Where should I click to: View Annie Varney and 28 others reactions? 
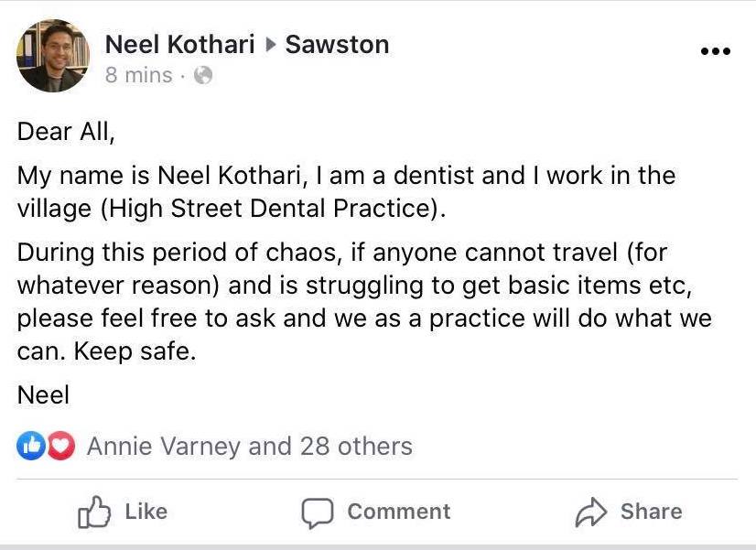(x=250, y=446)
